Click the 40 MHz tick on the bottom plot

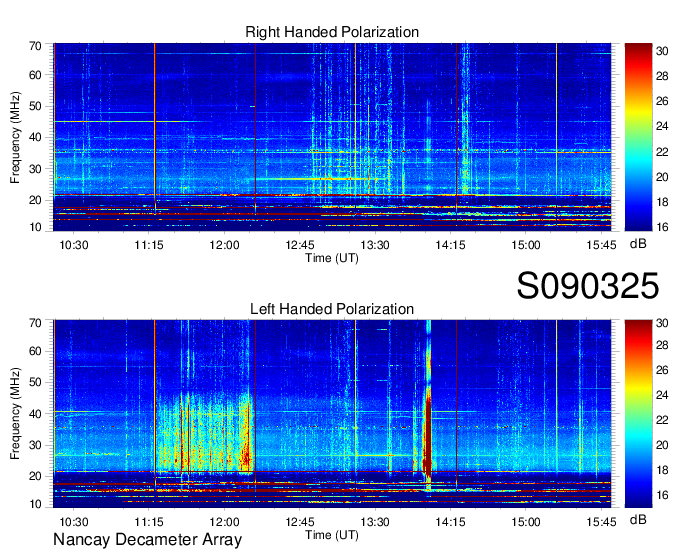(x=35, y=414)
